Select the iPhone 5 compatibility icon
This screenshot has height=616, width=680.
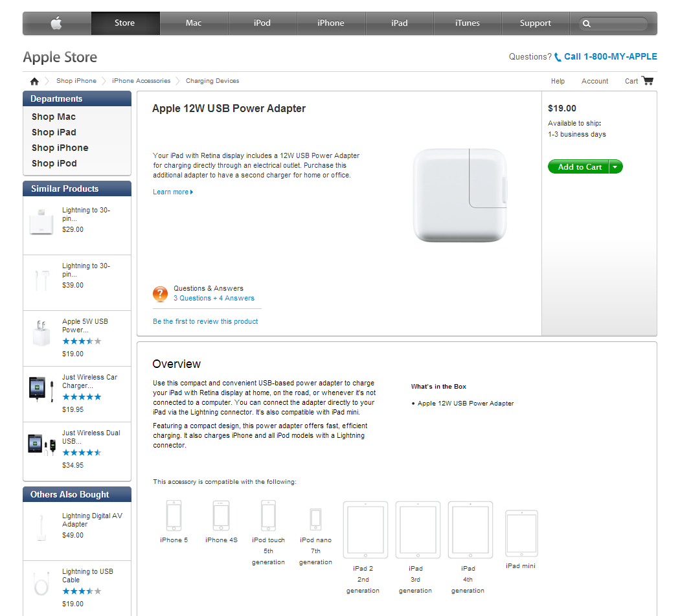(174, 516)
